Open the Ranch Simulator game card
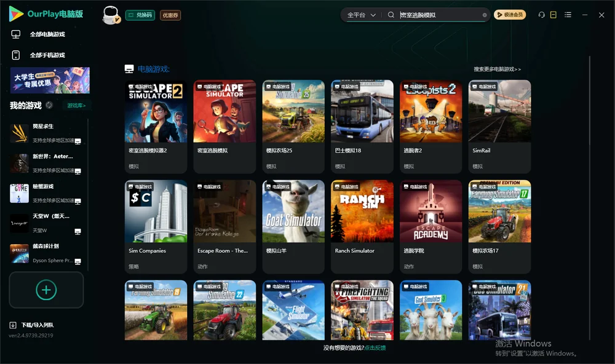 tap(362, 226)
